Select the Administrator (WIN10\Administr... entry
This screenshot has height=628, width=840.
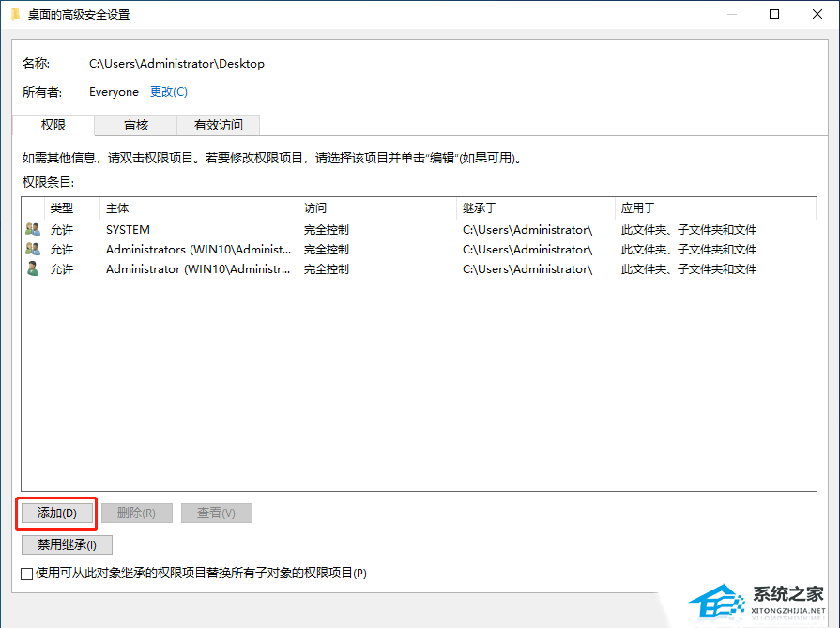pos(198,269)
